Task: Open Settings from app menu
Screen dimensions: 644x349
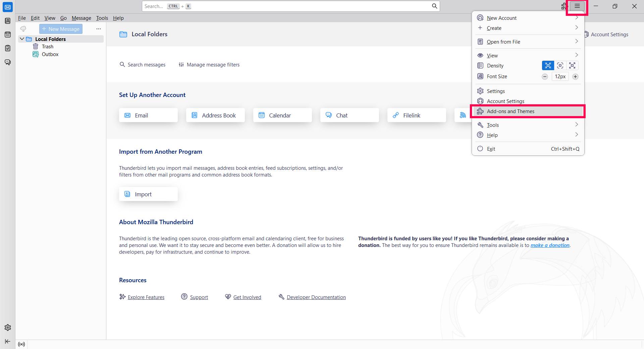Action: click(528, 91)
